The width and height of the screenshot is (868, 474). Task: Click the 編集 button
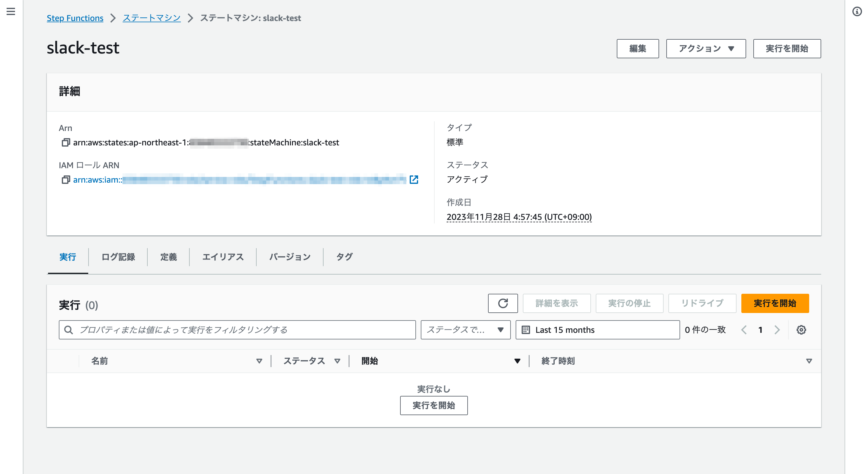pyautogui.click(x=637, y=49)
